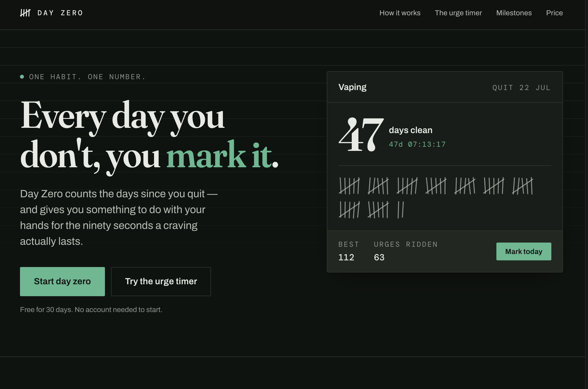Click the Best streak value 112
The width and height of the screenshot is (588, 389).
point(346,257)
